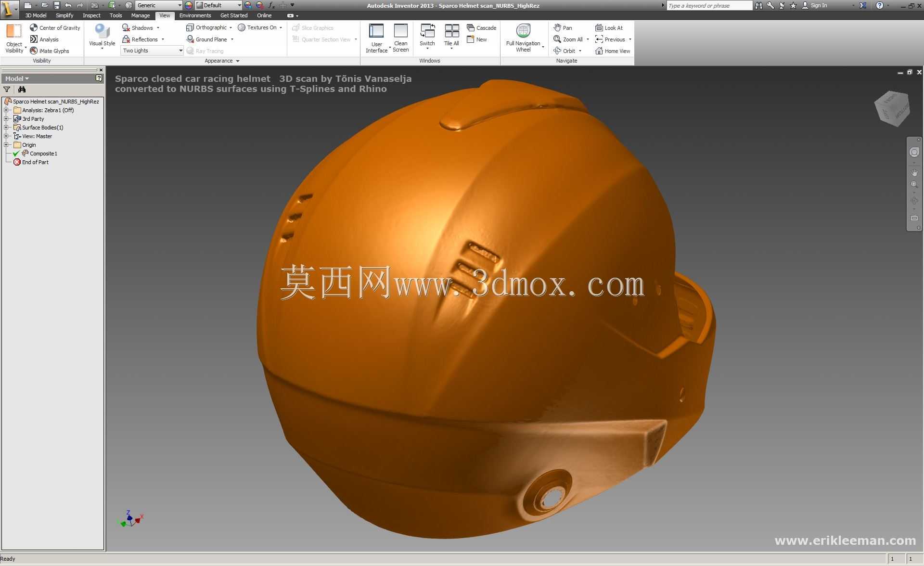Click the Tile All windows button
The image size is (924, 566).
[x=451, y=37]
